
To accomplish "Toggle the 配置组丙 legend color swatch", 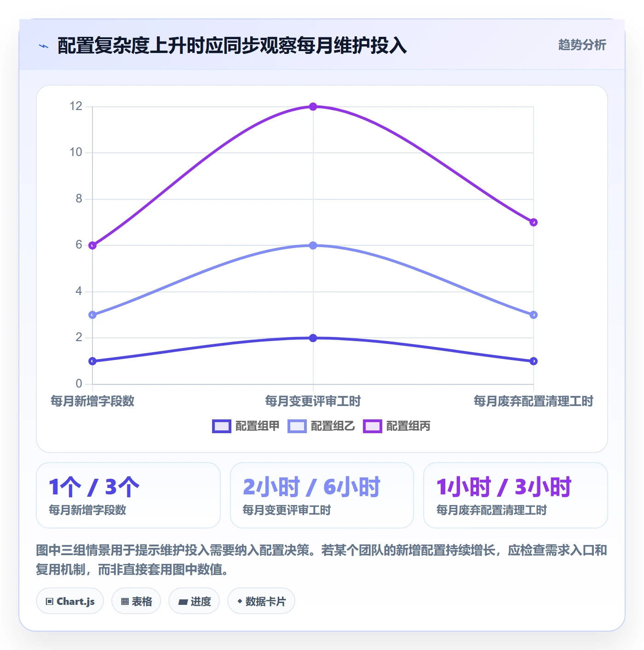I will tap(372, 426).
